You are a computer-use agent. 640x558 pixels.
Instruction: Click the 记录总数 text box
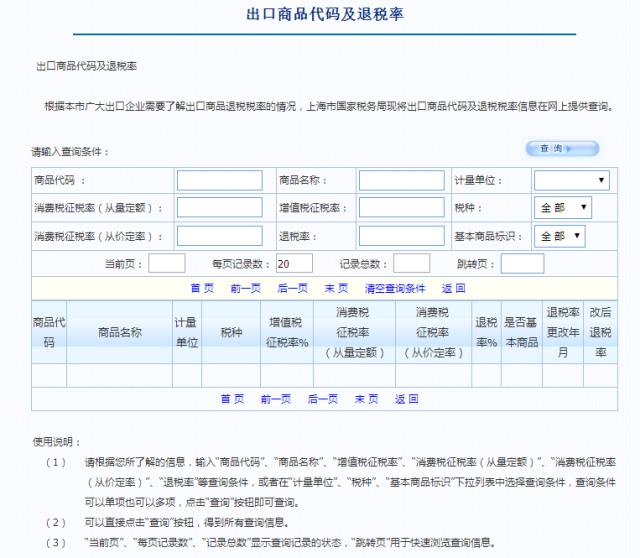[411, 263]
